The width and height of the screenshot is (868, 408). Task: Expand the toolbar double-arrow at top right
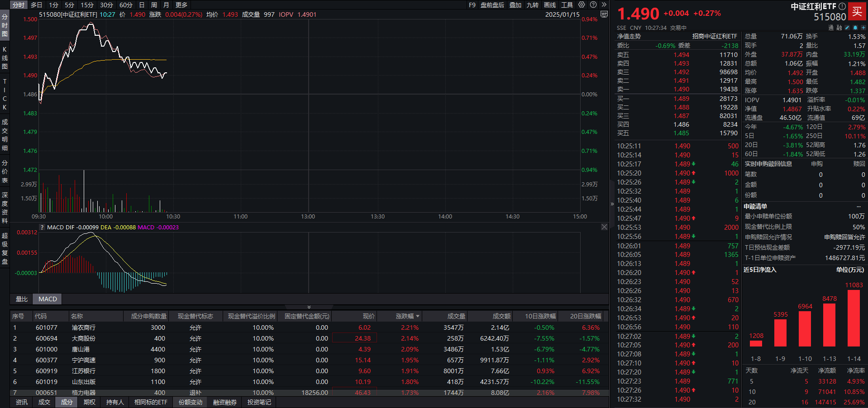[604, 5]
